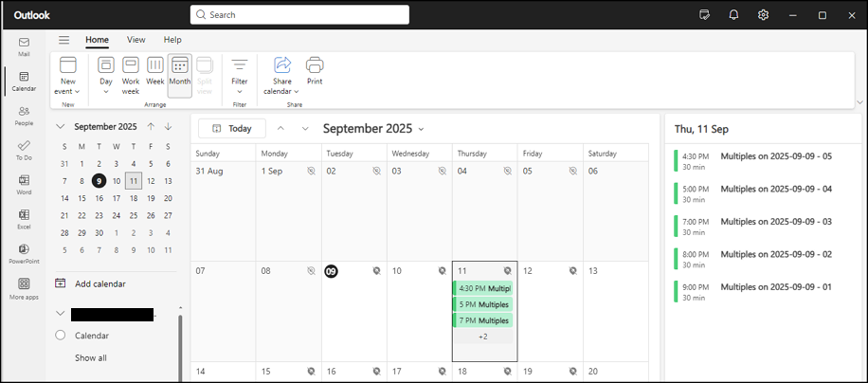Launch Excel from the sidebar
The height and width of the screenshot is (383, 868).
(x=24, y=219)
